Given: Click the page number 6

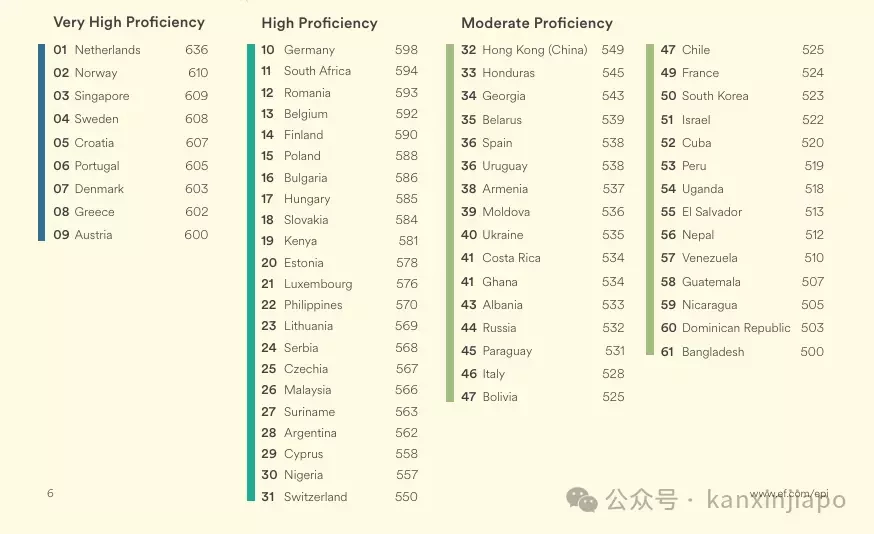Looking at the screenshot, I should (x=50, y=493).
